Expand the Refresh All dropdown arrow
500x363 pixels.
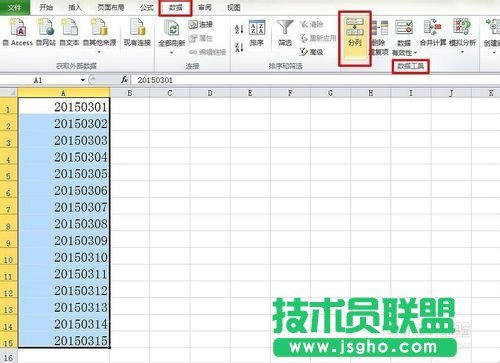click(x=172, y=53)
